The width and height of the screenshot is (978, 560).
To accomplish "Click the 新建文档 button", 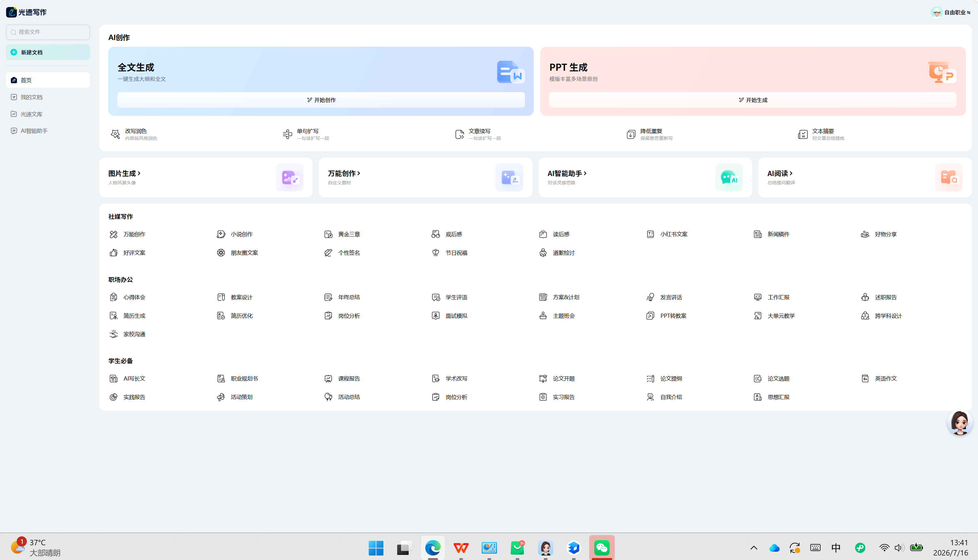I will tap(48, 52).
